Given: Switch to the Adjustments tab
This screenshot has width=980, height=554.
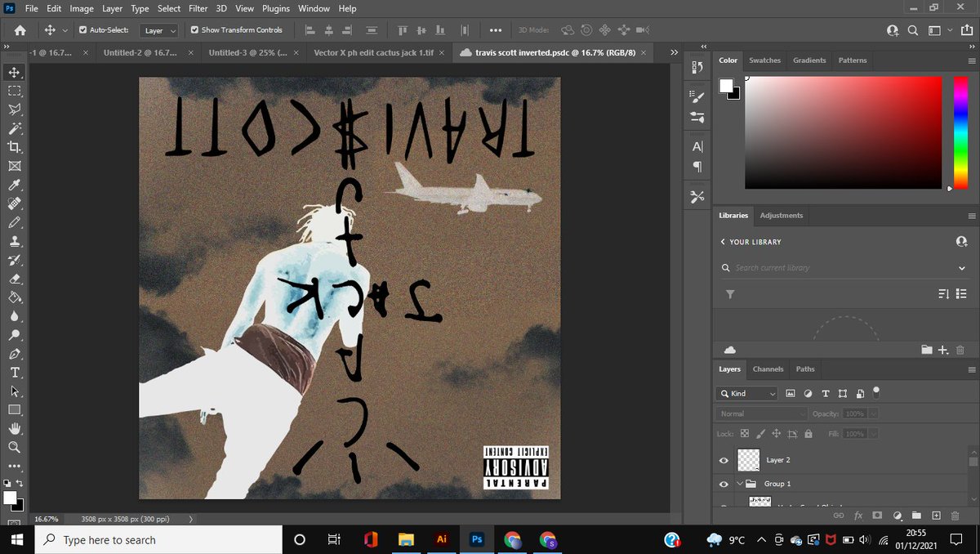Looking at the screenshot, I should pyautogui.click(x=782, y=216).
